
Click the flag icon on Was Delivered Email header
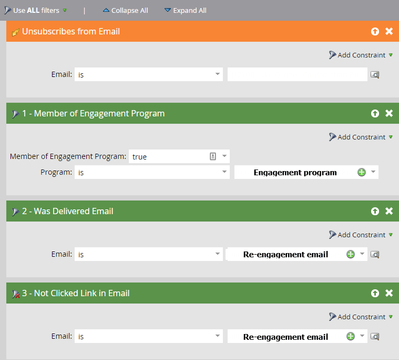click(x=15, y=212)
